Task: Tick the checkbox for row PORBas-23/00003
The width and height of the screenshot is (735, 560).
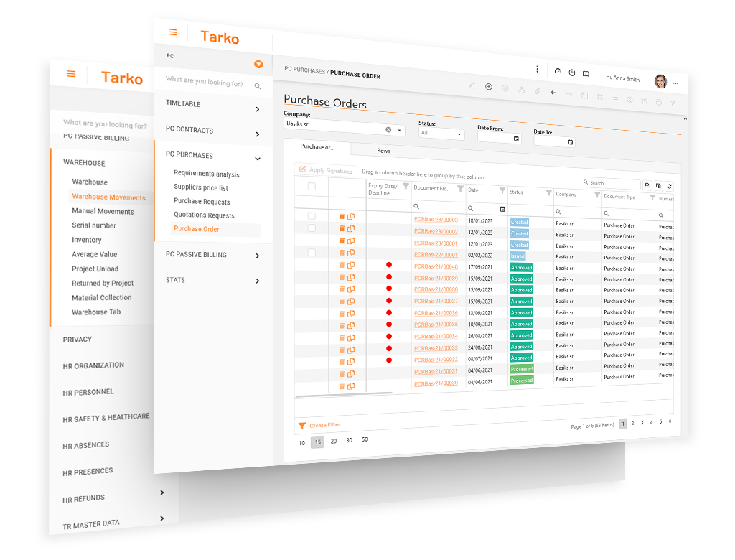Action: coord(312,215)
